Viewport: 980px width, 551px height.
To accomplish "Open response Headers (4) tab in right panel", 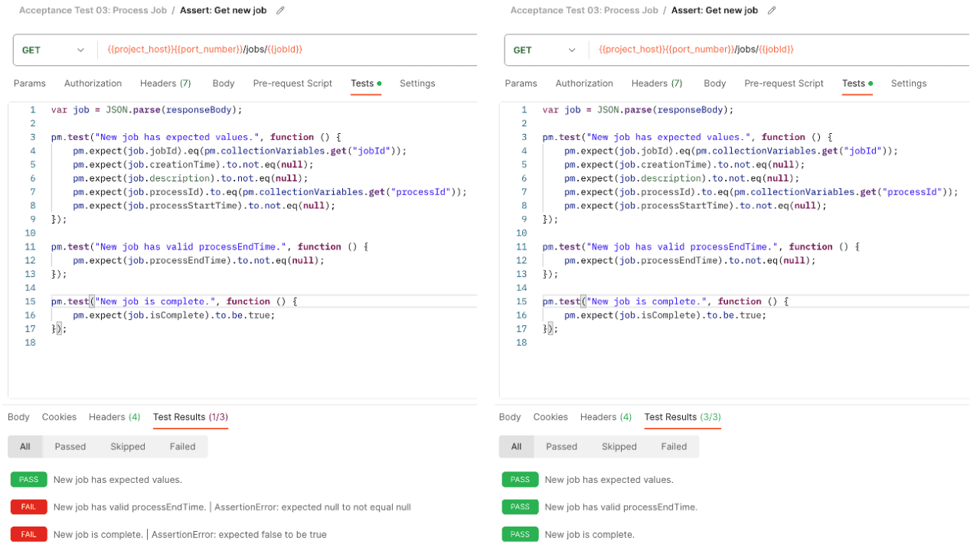I will click(x=606, y=417).
